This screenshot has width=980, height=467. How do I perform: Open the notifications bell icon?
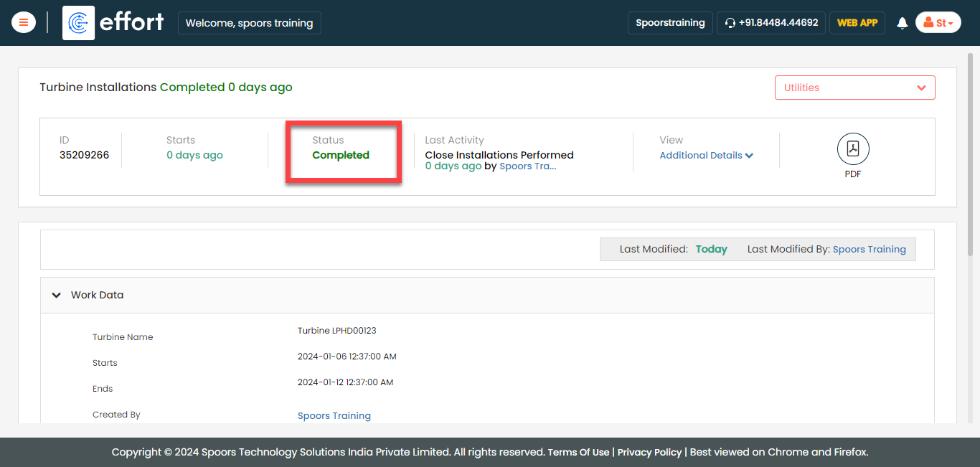coord(902,23)
